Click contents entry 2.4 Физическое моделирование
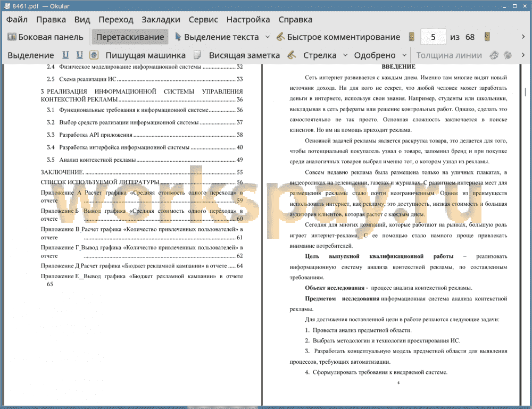The height and width of the screenshot is (409, 532). pos(145,67)
